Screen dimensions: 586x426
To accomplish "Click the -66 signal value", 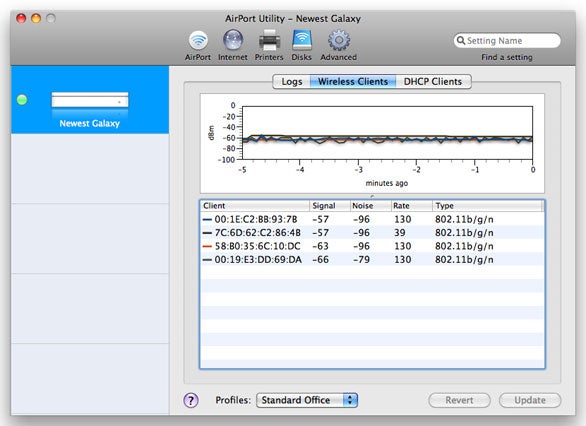I will 321,260.
